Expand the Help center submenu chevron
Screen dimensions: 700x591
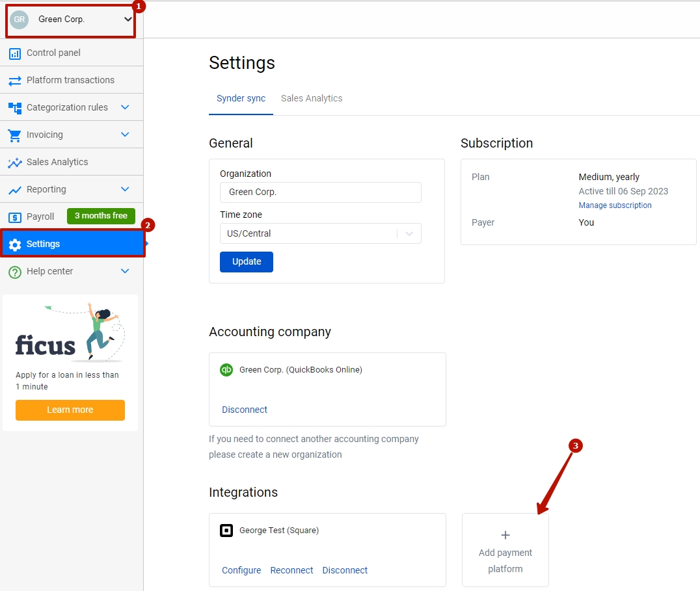tap(125, 270)
